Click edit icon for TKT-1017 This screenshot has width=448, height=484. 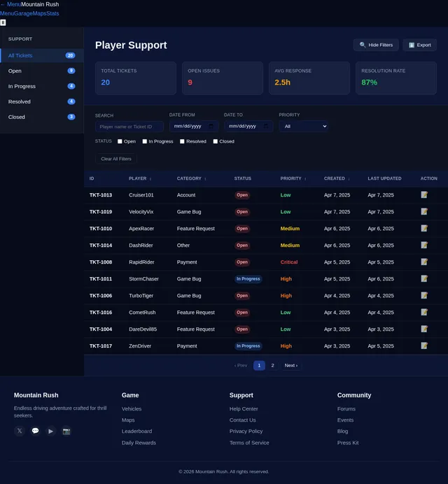point(424,346)
